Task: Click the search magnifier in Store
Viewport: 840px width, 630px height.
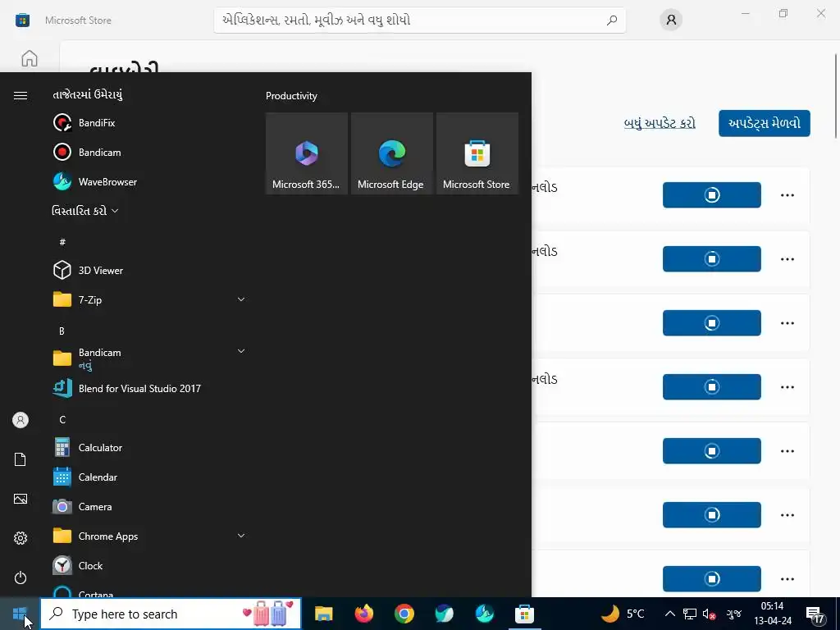Action: [x=611, y=21]
